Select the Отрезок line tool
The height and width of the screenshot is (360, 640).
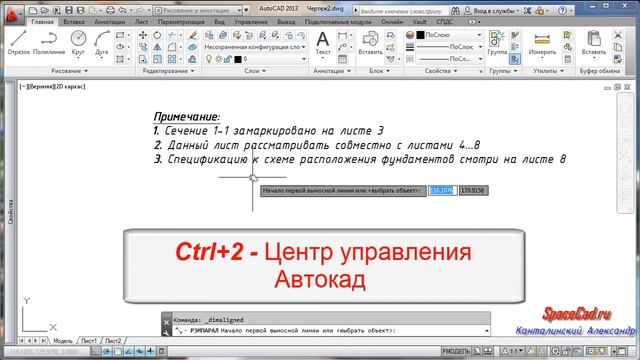click(18, 42)
